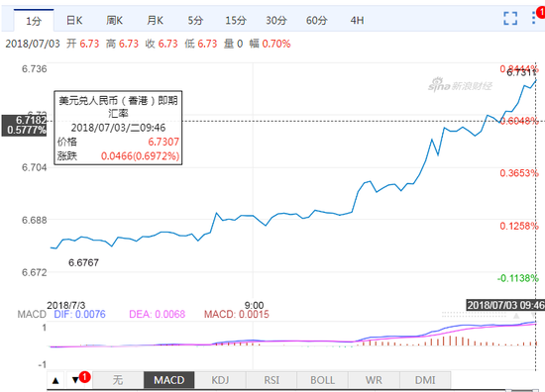Screen dimensions: 545x392
Task: Click the DEA: 0.0068 readout
Action: 158,314
